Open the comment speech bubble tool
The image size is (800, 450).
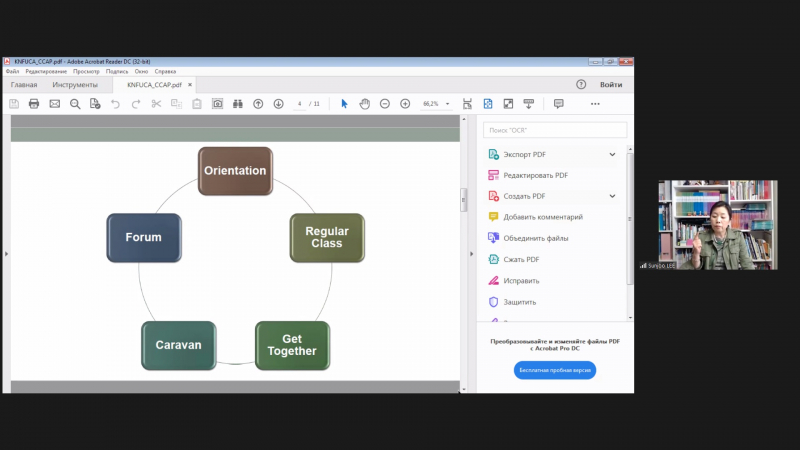coord(558,104)
